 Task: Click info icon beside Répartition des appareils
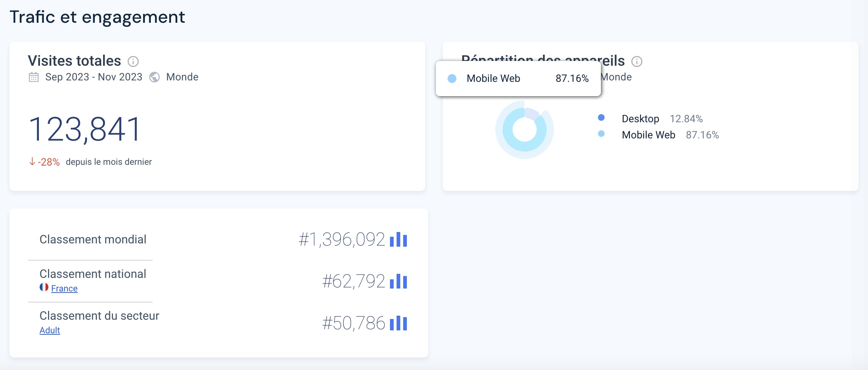[x=637, y=61]
